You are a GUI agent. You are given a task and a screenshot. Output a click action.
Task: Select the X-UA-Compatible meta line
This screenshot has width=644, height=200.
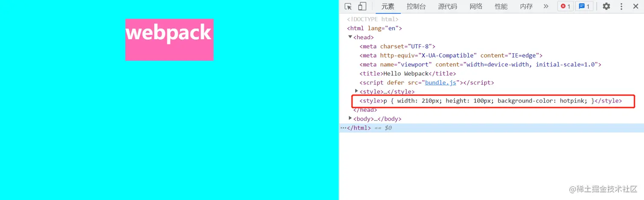451,55
